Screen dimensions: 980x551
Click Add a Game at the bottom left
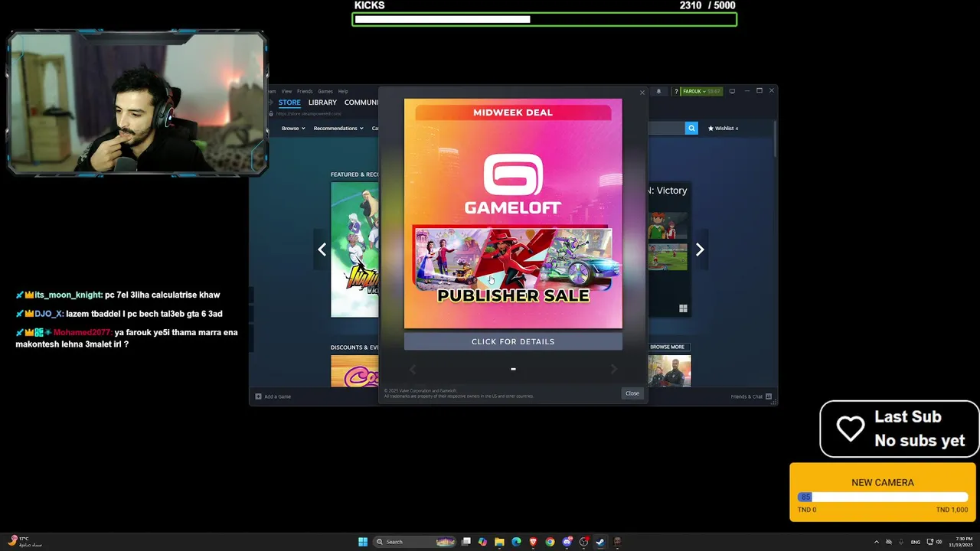(273, 396)
